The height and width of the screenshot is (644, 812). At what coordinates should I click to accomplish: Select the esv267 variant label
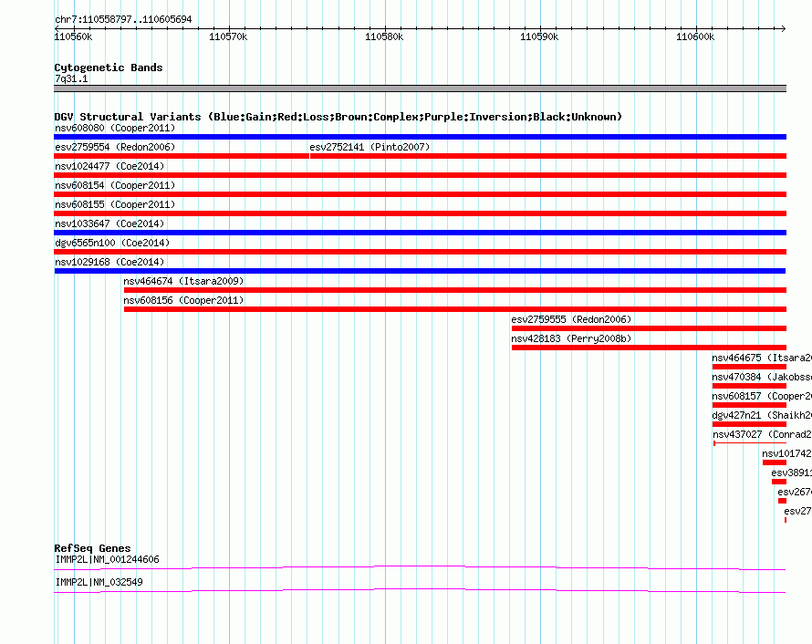tap(795, 492)
